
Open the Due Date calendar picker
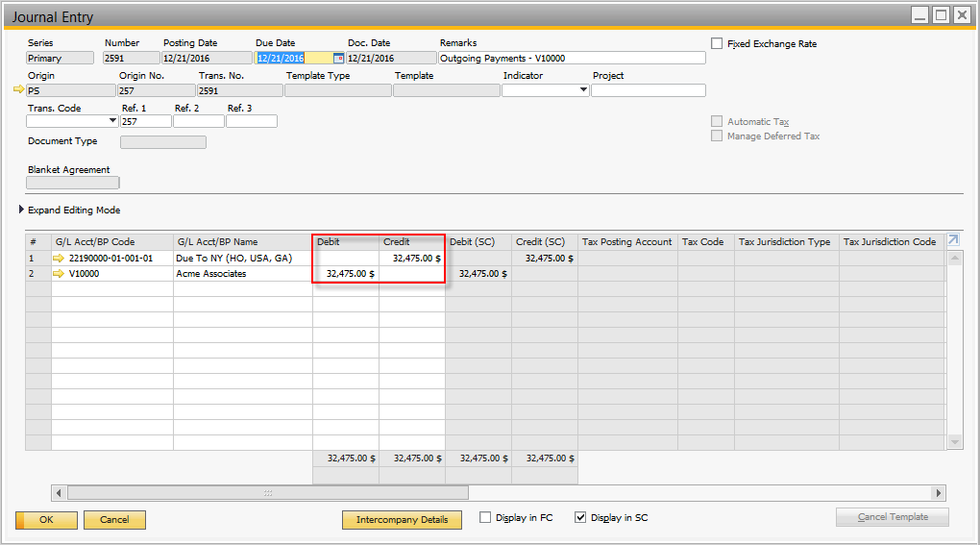click(x=337, y=59)
